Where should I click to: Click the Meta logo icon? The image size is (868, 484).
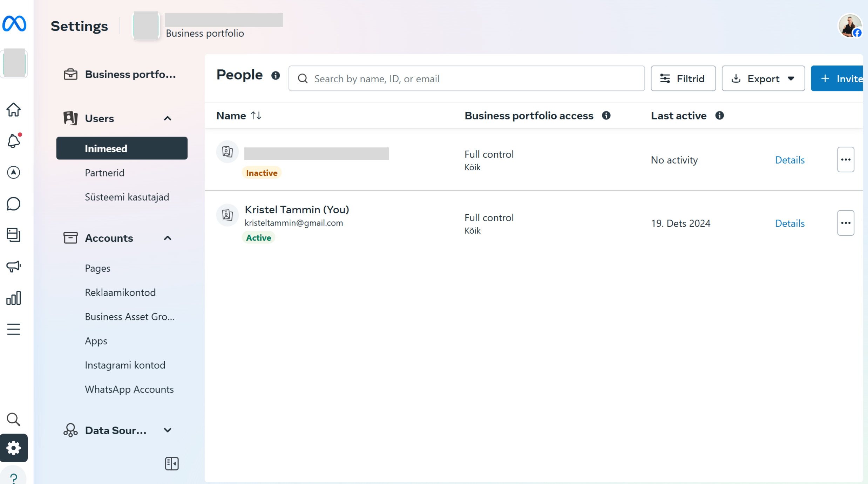point(14,24)
